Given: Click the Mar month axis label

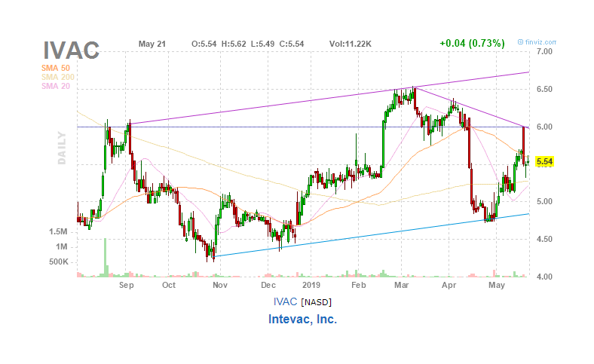Looking at the screenshot, I should click(x=401, y=285).
